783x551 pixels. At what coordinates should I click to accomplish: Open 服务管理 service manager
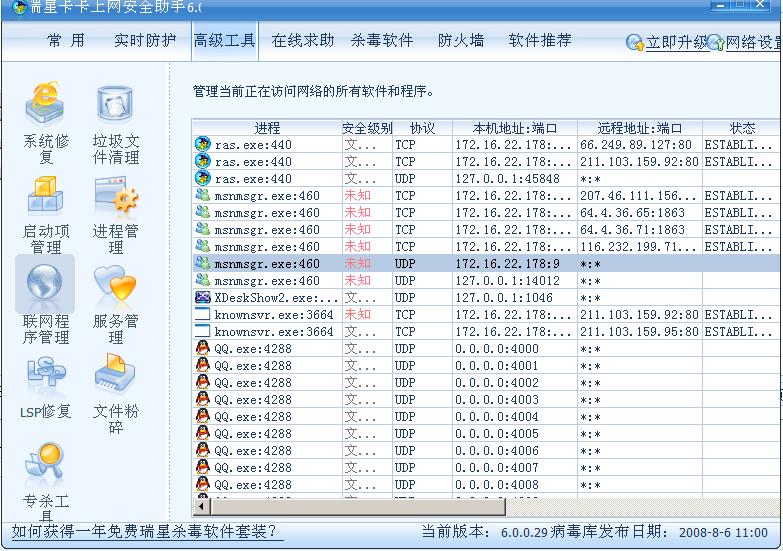115,304
